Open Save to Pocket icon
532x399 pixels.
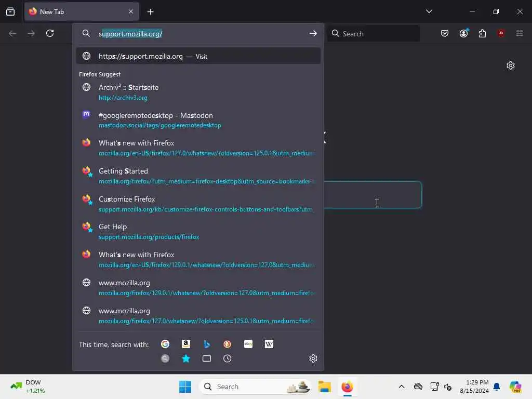tap(445, 33)
